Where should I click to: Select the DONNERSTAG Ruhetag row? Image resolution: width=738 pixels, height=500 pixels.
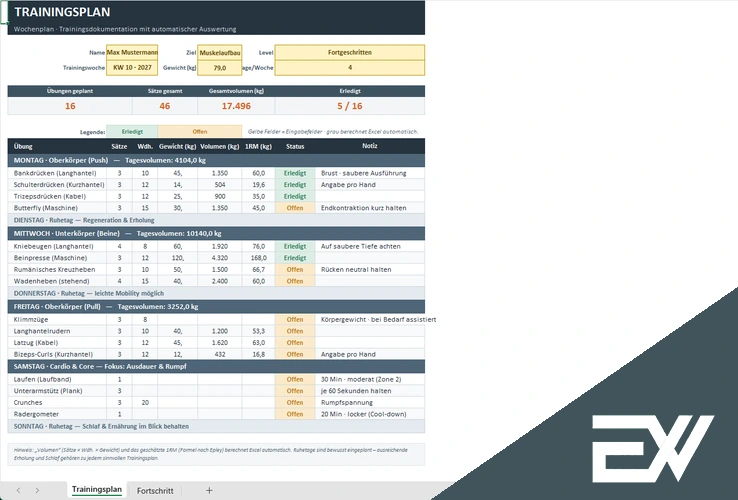pyautogui.click(x=216, y=293)
